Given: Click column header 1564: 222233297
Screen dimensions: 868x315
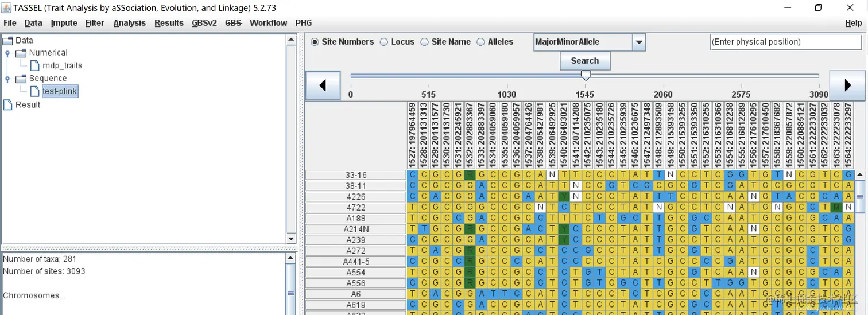Looking at the screenshot, I should (848, 136).
